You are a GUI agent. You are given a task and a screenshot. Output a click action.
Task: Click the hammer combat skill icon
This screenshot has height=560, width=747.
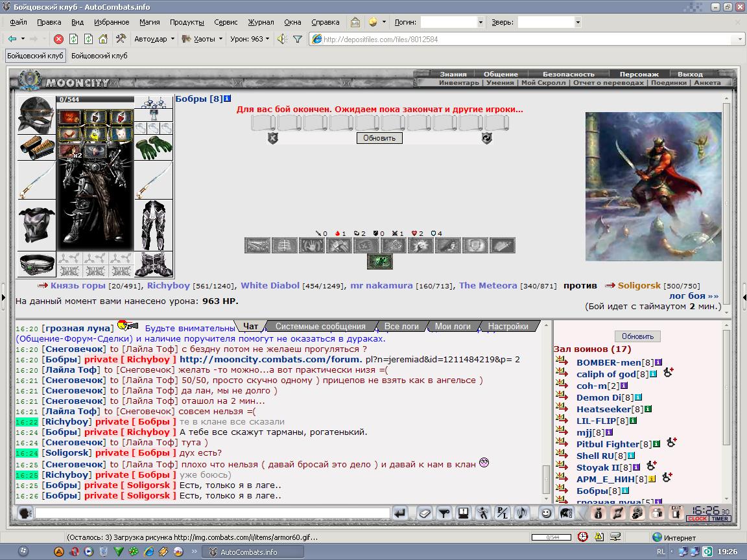coord(338,245)
